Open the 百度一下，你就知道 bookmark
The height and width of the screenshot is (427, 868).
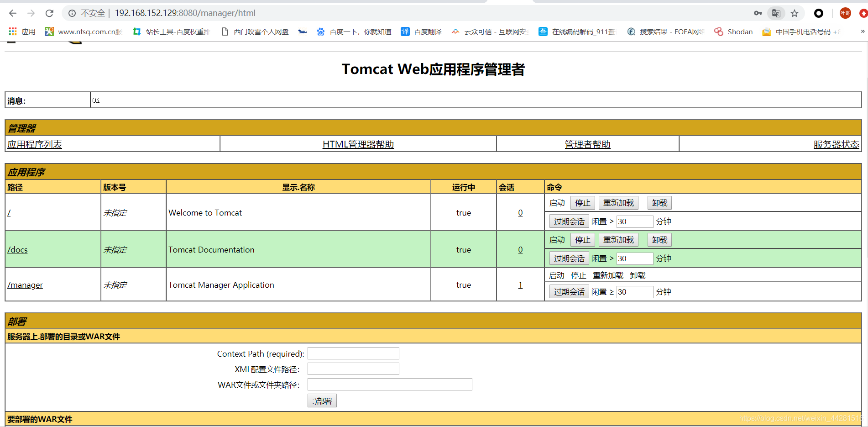354,32
